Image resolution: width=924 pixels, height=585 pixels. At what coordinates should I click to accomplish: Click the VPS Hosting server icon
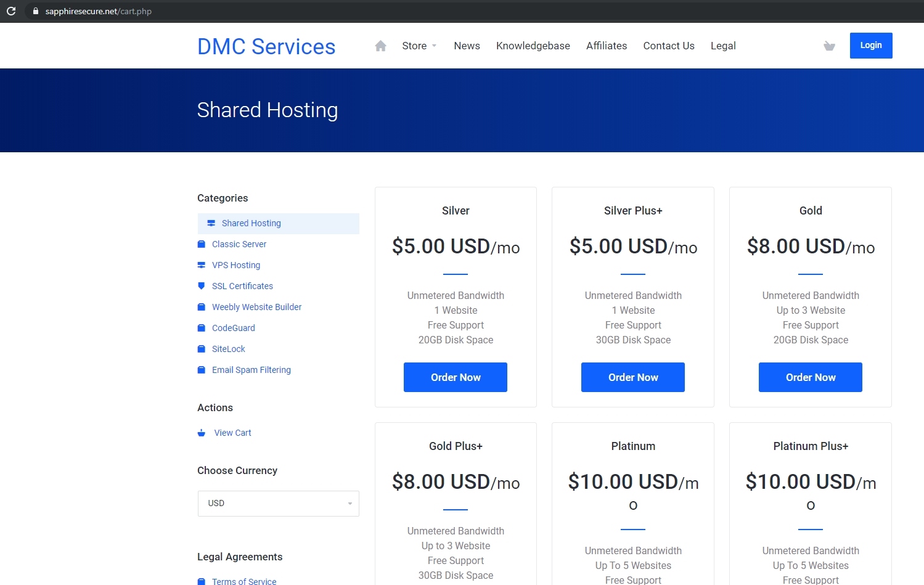[201, 265]
